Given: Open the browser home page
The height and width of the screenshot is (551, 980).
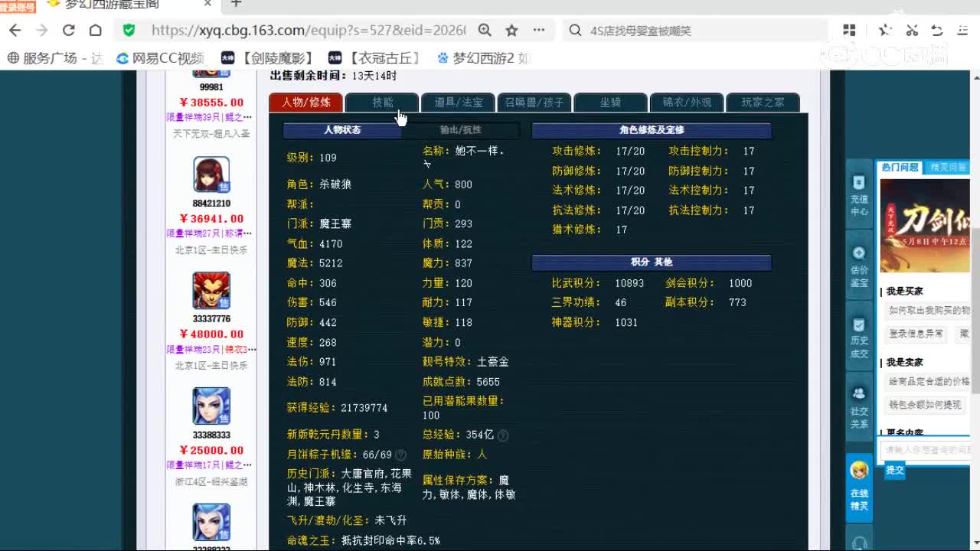Looking at the screenshot, I should tap(96, 31).
